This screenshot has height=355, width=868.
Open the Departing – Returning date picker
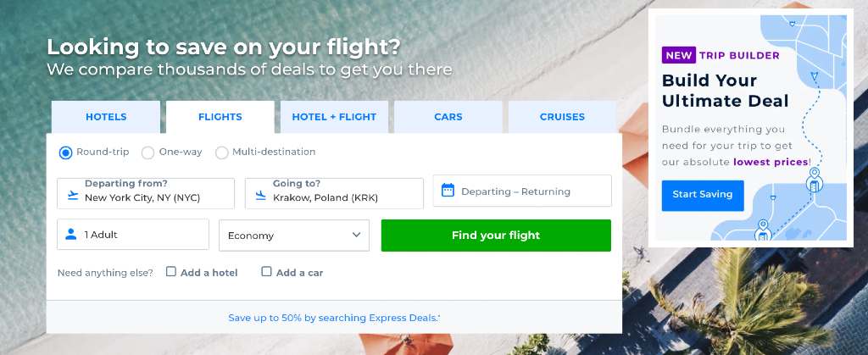click(x=522, y=191)
